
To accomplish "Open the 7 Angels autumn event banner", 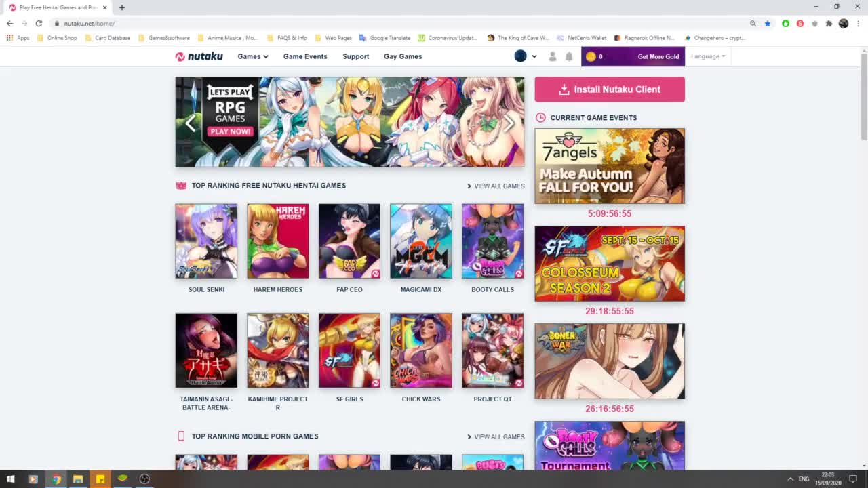I will point(610,166).
